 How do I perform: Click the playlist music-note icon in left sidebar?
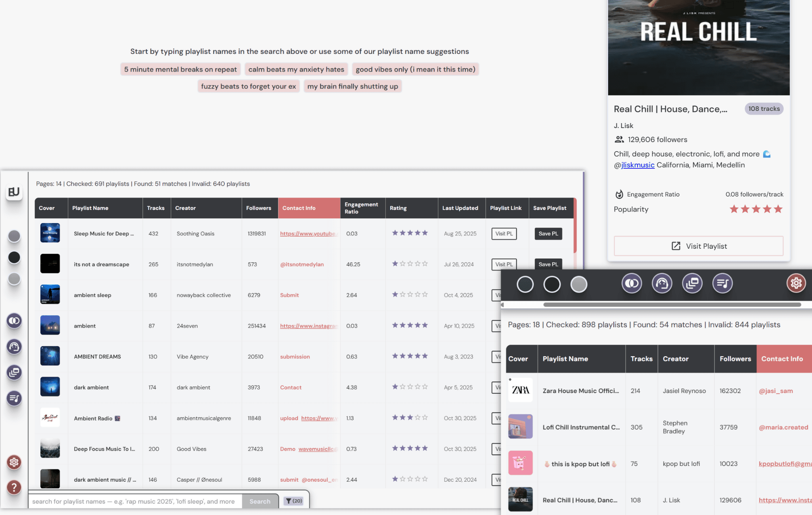coord(14,398)
